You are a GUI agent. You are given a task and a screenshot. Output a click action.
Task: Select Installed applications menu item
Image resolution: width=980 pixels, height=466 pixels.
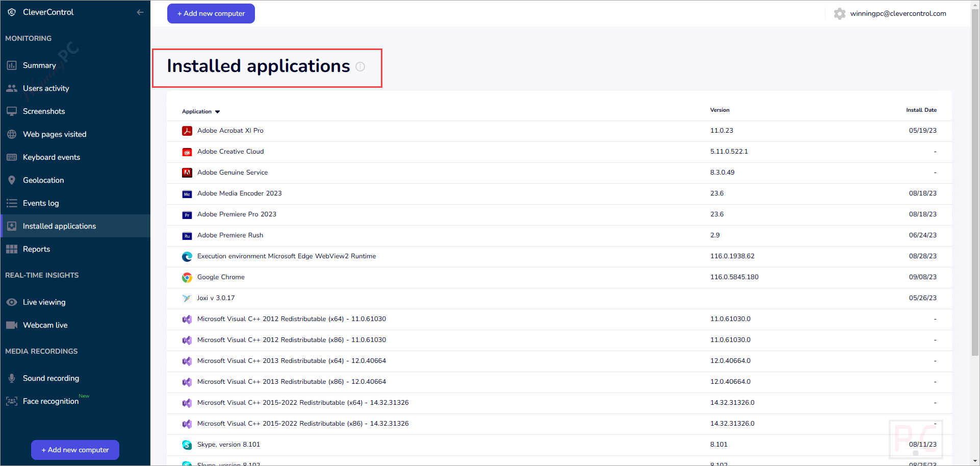[x=75, y=226]
